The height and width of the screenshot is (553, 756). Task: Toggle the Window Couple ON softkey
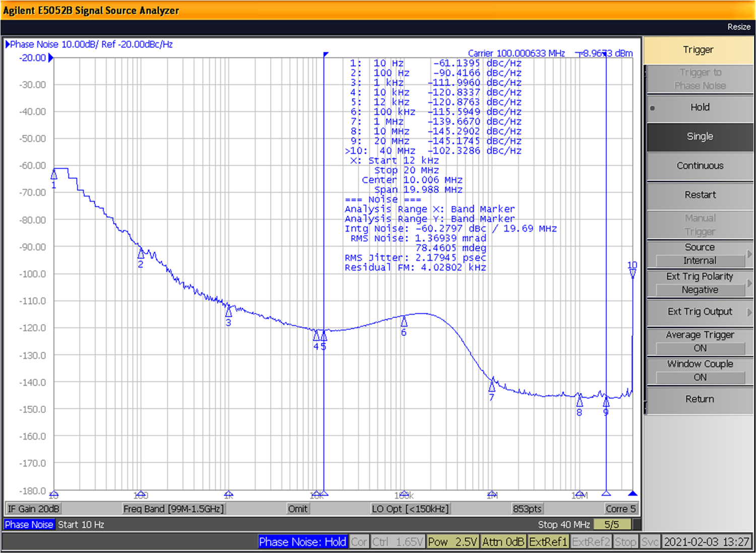click(x=700, y=371)
